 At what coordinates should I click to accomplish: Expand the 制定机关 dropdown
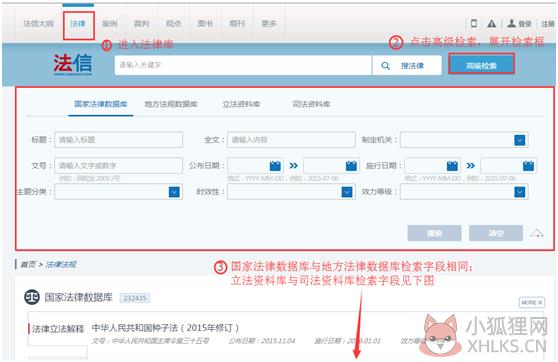(520, 140)
